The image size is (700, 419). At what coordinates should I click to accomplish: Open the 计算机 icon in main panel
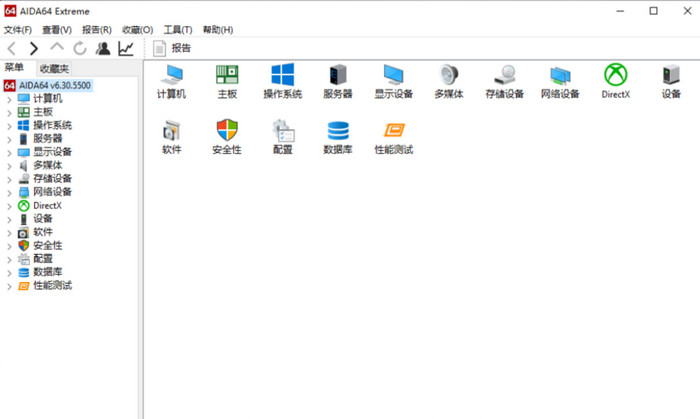[x=171, y=81]
